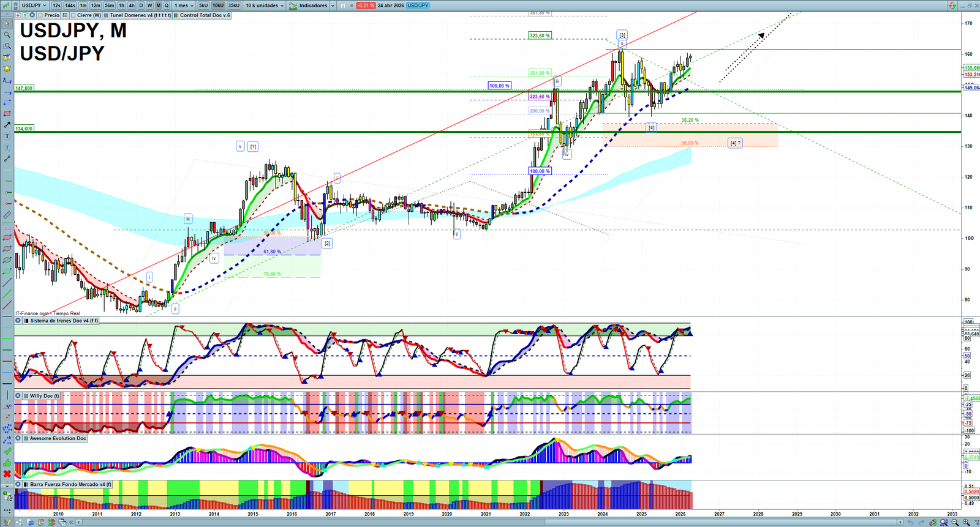
Task: Switch to the 12m timeframe
Action: (96, 6)
